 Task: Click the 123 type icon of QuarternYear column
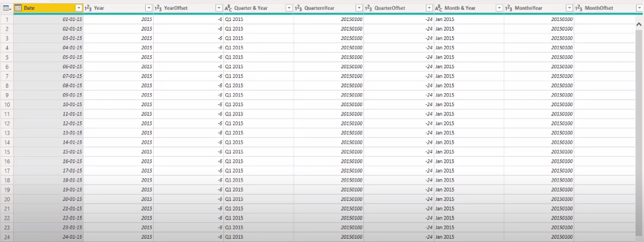pyautogui.click(x=298, y=9)
